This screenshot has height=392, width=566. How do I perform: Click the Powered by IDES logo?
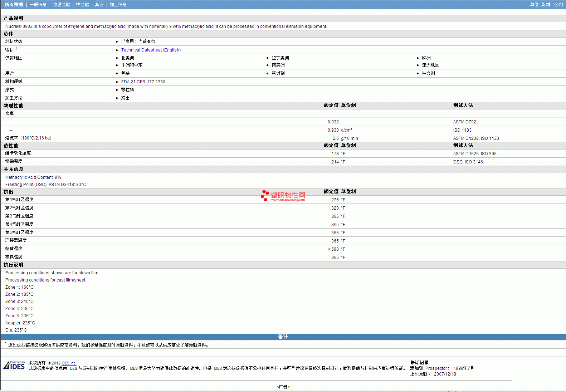14,365
